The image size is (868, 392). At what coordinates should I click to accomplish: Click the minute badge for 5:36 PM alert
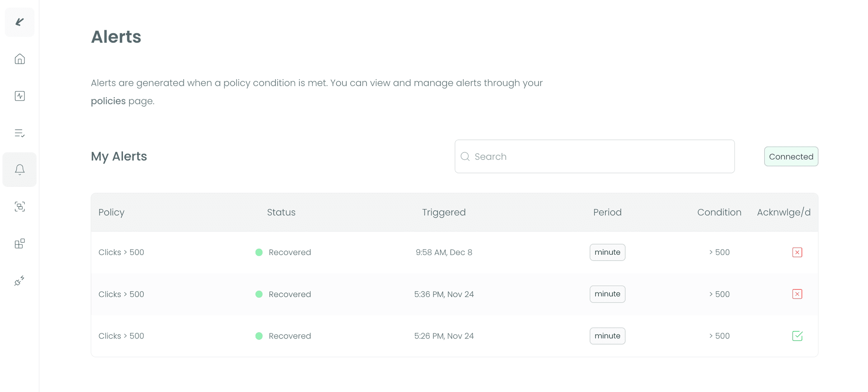pos(607,294)
